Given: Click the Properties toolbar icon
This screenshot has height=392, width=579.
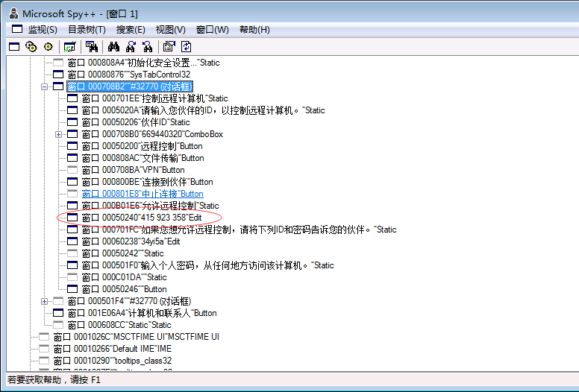Looking at the screenshot, I should [169, 47].
